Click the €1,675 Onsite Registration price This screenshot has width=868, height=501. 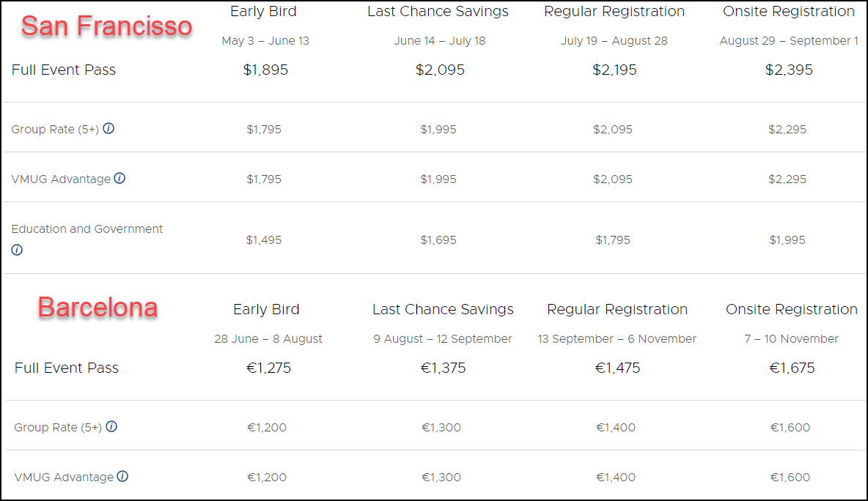pyautogui.click(x=792, y=368)
